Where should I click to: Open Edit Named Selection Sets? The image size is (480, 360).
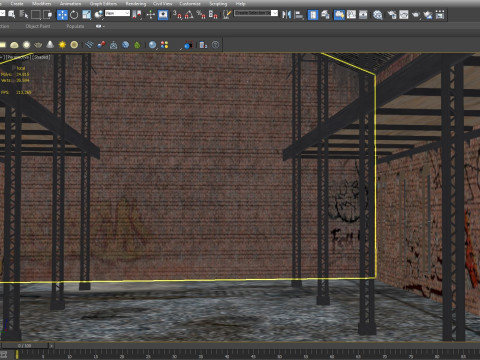227,15
